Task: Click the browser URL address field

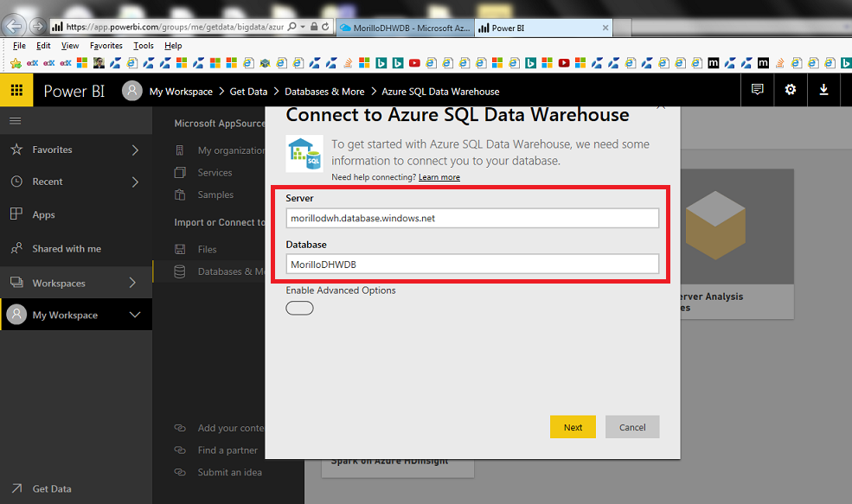Action: pyautogui.click(x=175, y=27)
